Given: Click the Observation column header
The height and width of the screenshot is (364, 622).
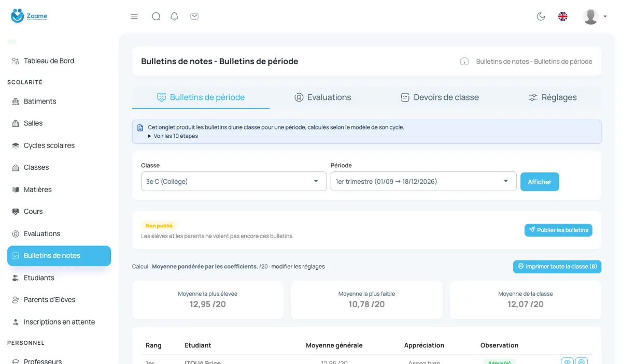Looking at the screenshot, I should click(x=499, y=345).
